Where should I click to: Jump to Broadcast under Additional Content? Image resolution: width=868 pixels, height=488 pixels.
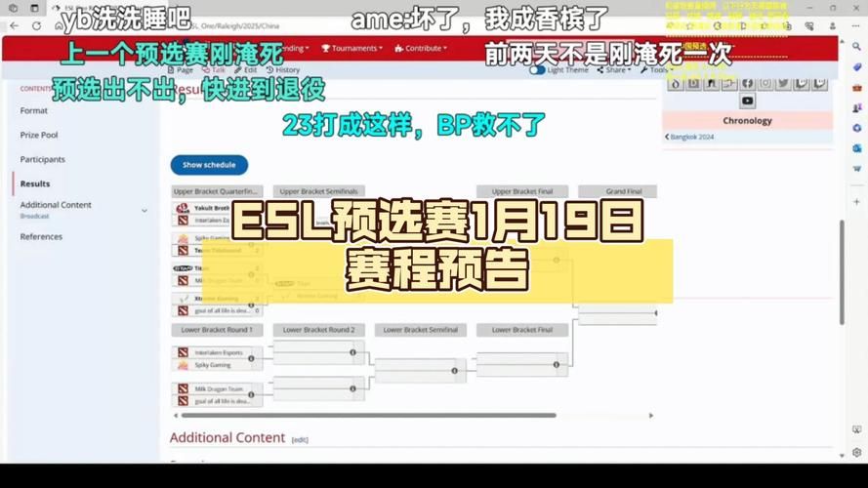(34, 217)
